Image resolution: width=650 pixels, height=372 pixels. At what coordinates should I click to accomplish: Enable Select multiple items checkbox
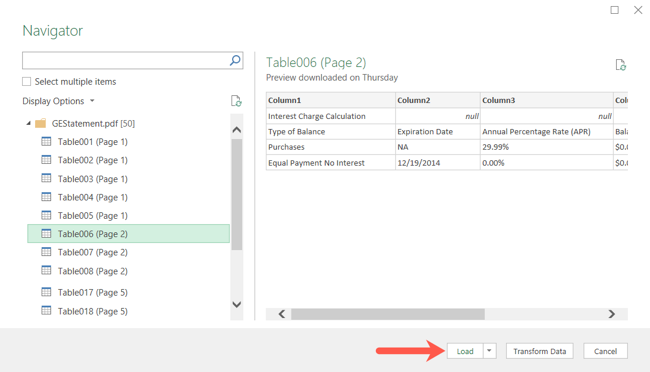tap(27, 82)
